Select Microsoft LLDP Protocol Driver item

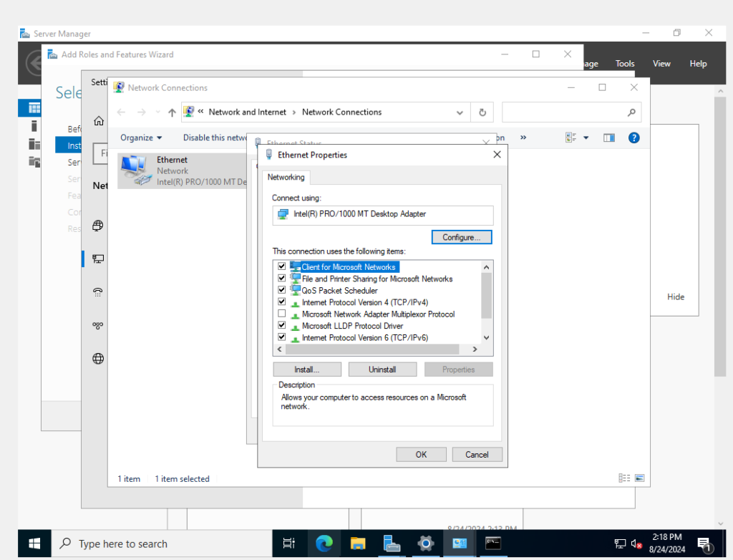(x=352, y=326)
